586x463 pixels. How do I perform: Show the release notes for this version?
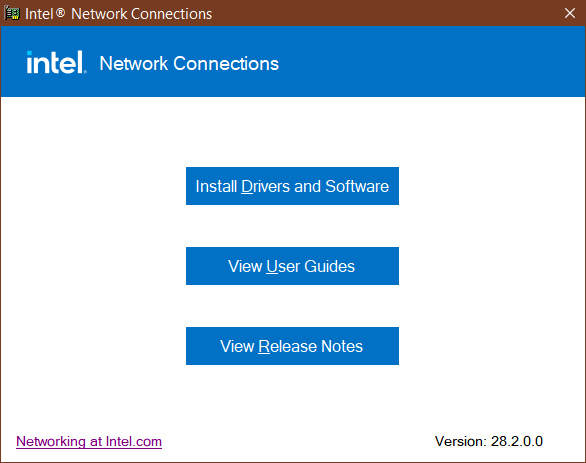pyautogui.click(x=292, y=346)
